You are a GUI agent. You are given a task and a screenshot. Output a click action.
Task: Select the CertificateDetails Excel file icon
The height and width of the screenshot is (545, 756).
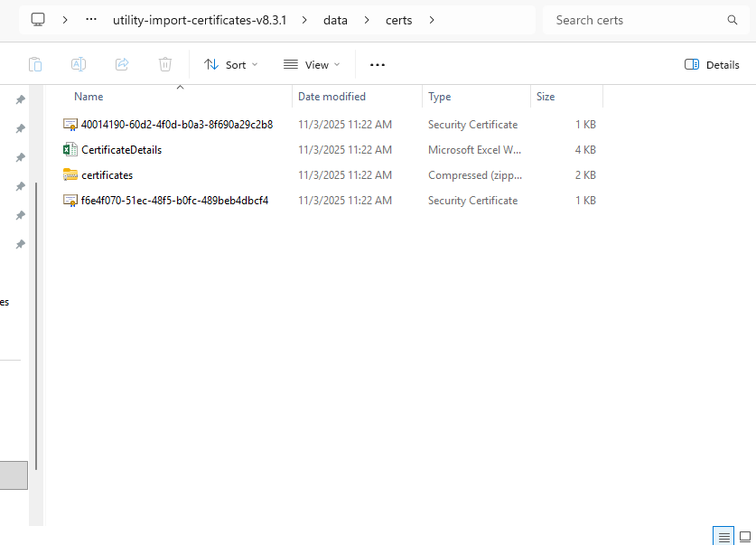tap(70, 150)
